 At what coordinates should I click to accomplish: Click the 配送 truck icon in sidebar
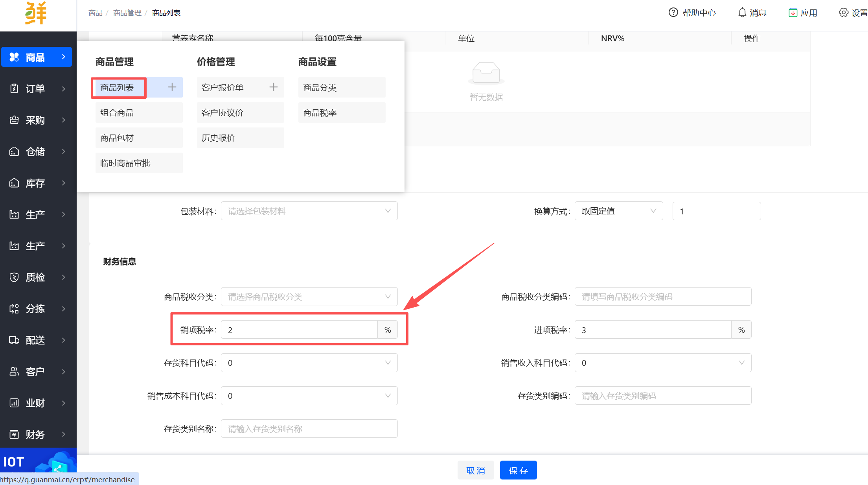(14, 340)
